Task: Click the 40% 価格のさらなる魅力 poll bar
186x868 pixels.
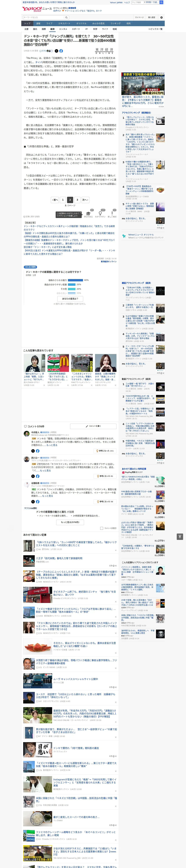Action: point(75,280)
